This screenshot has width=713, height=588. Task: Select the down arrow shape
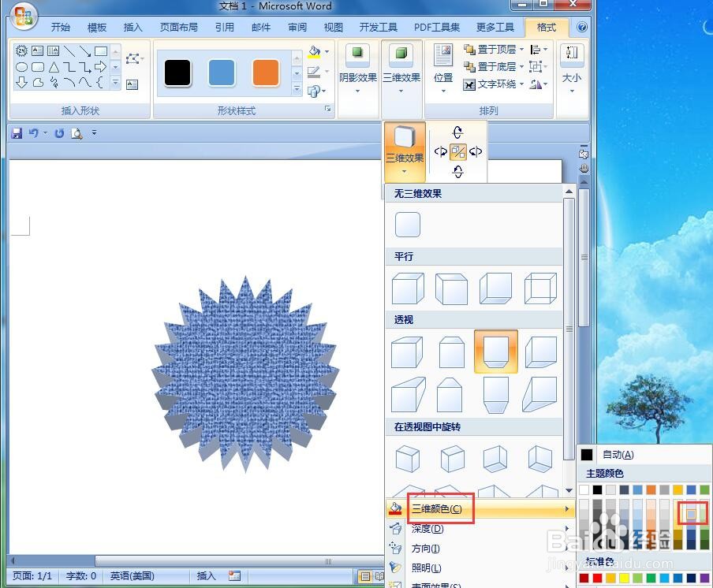[21, 82]
